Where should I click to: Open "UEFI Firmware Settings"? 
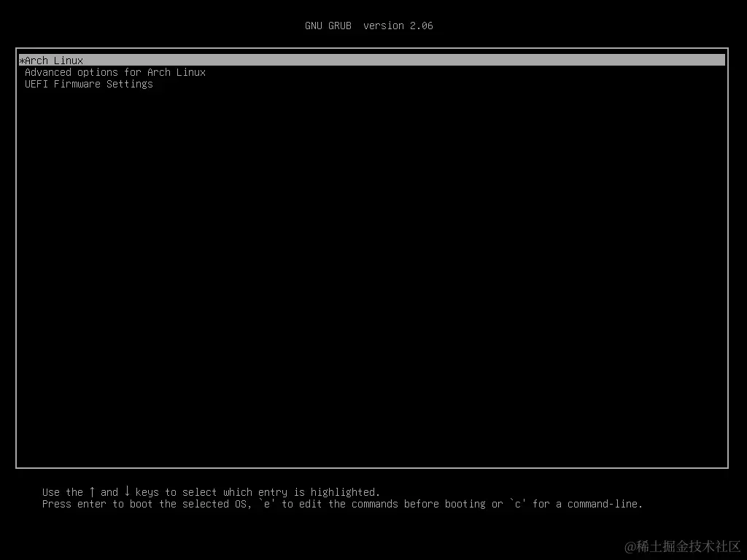coord(88,84)
